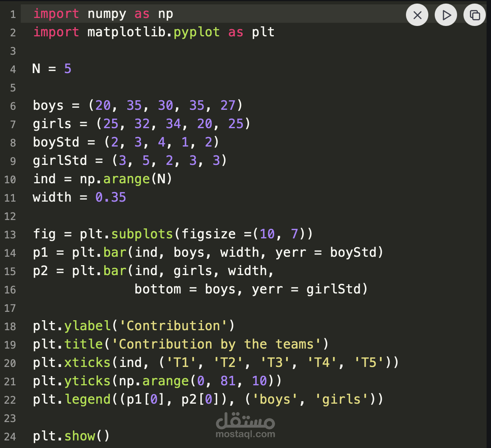This screenshot has height=448, width=491.
Task: Click 'numpy' in the first import
Action: (107, 14)
